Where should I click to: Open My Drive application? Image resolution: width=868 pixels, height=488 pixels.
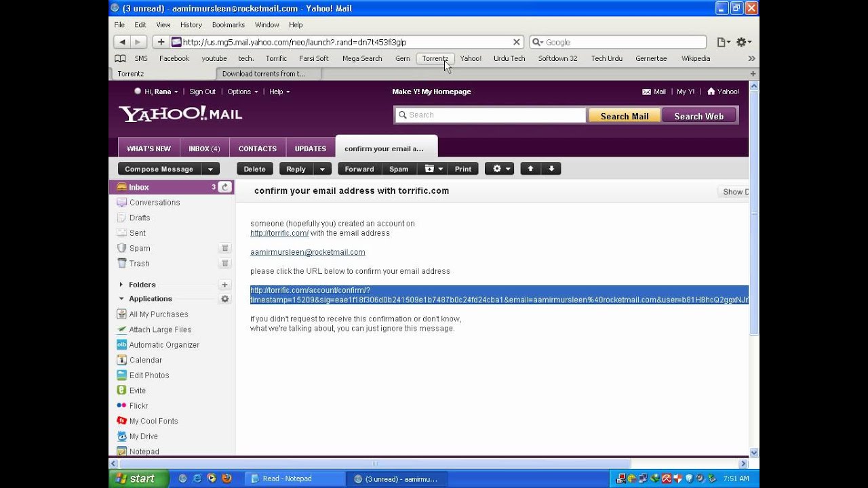(143, 436)
